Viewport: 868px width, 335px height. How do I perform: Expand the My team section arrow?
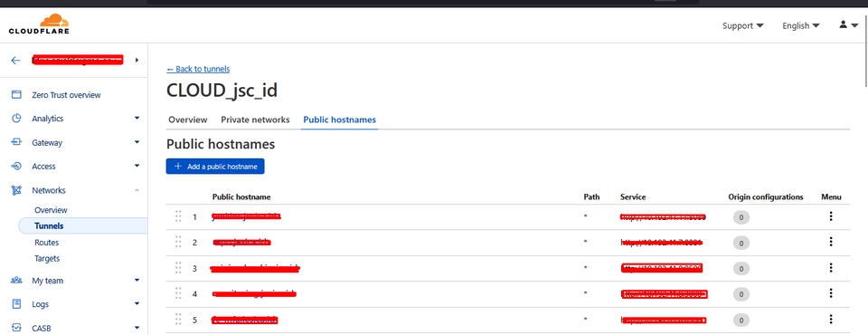(137, 281)
